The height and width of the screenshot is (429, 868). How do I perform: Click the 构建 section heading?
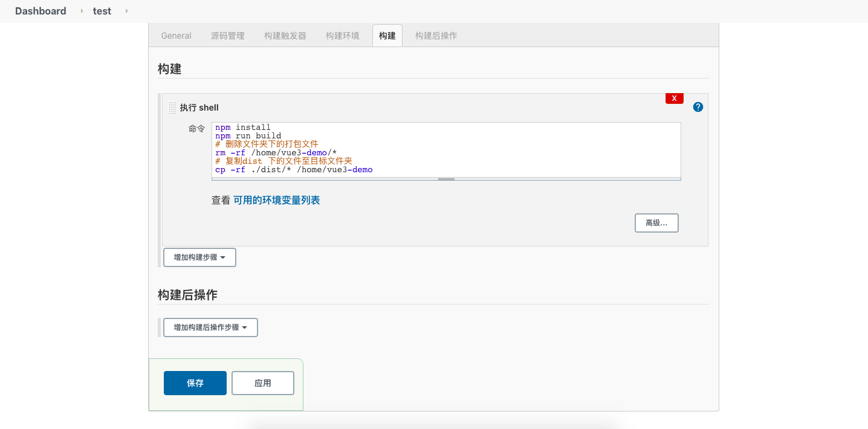pyautogui.click(x=170, y=69)
